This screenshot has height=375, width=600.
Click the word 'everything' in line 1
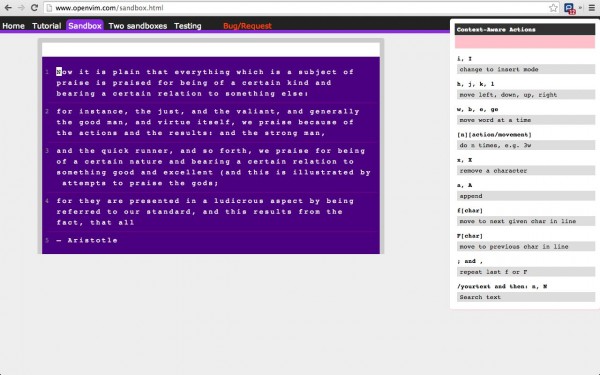pos(202,72)
